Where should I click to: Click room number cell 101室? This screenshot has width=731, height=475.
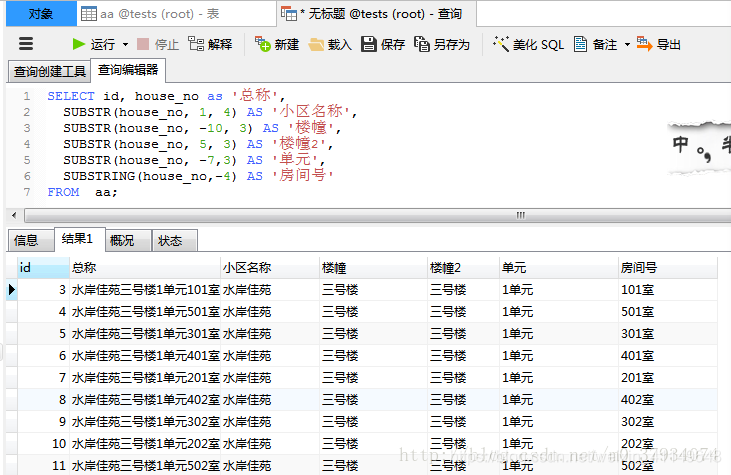(x=668, y=290)
